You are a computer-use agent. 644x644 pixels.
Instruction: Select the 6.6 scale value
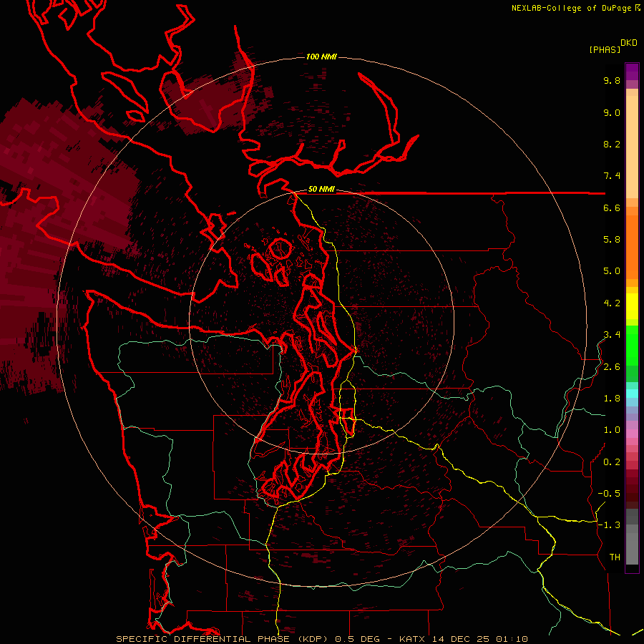click(x=612, y=208)
